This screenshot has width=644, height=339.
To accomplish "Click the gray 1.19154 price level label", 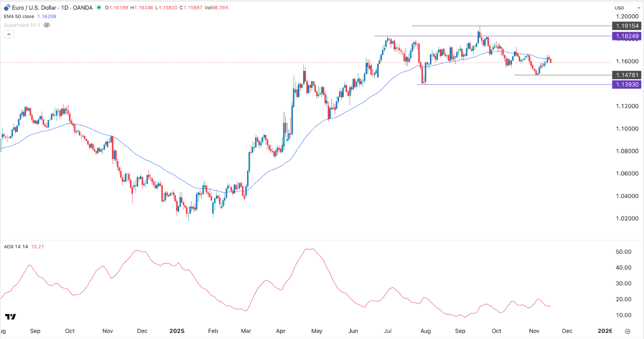I will (x=627, y=26).
